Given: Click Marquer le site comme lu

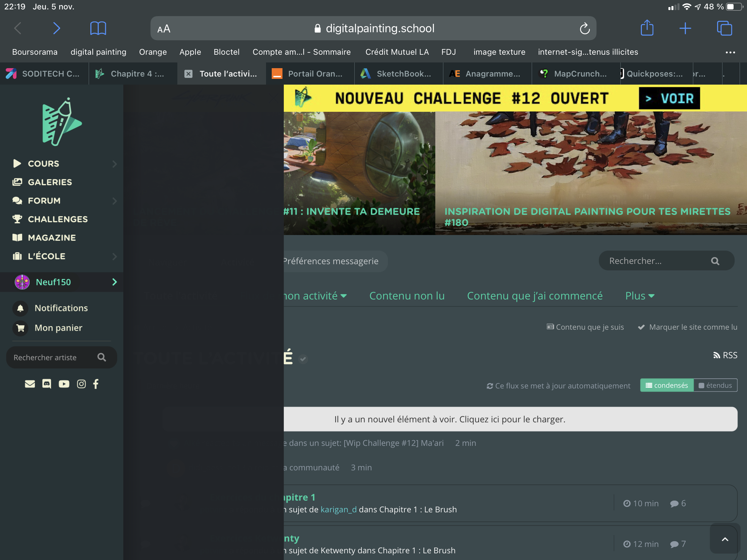Looking at the screenshot, I should point(688,327).
